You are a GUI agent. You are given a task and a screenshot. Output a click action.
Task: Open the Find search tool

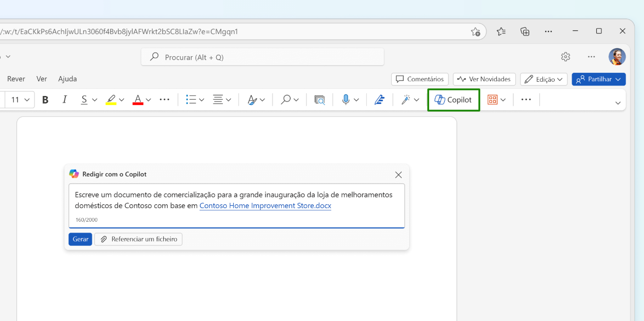point(286,100)
